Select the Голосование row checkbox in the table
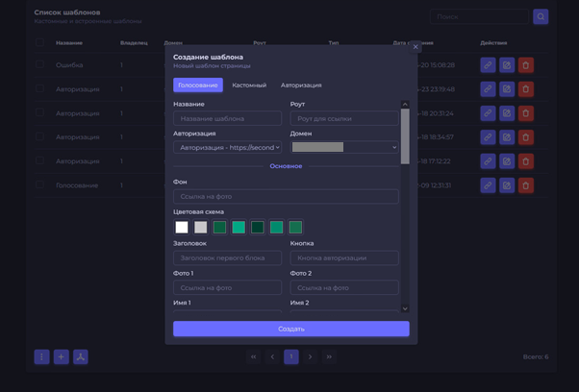The image size is (579, 392). 39,185
